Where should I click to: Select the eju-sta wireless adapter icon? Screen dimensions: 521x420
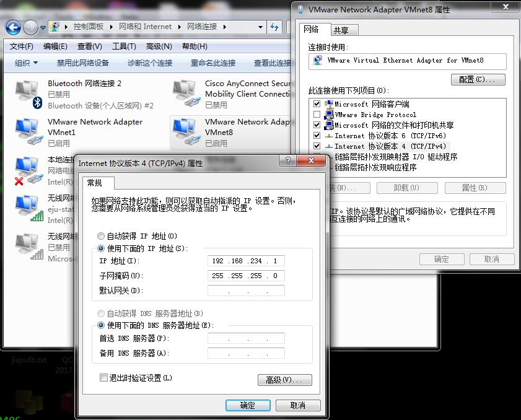click(x=28, y=209)
